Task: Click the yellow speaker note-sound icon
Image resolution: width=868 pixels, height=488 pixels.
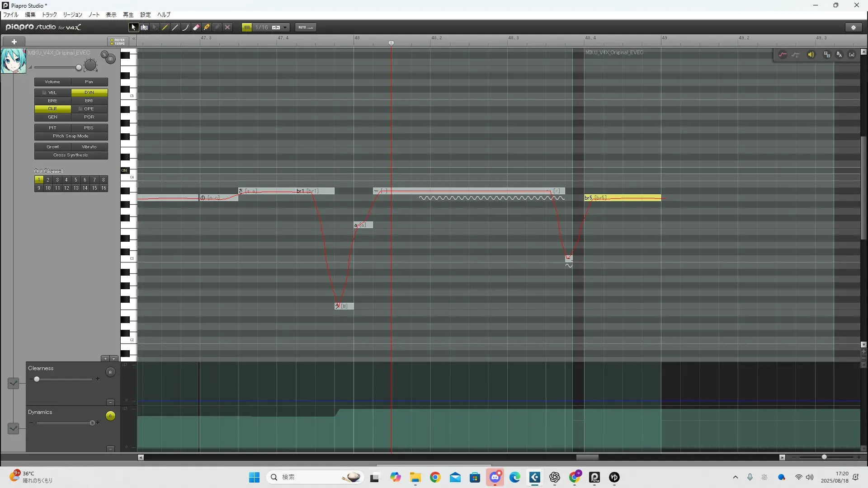Action: click(811, 55)
